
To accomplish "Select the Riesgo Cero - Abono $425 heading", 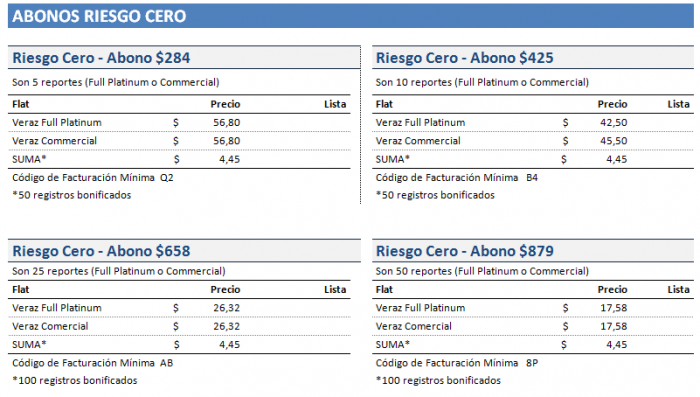I will pos(464,58).
